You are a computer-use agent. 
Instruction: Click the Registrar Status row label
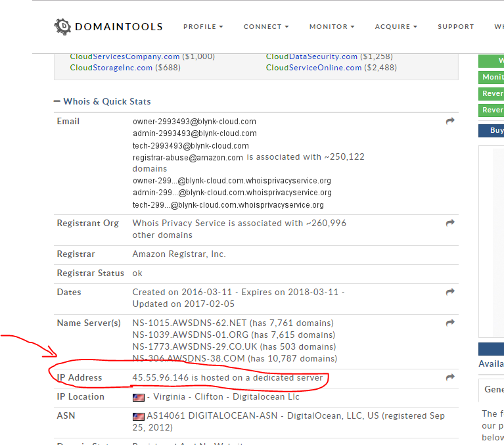[90, 273]
